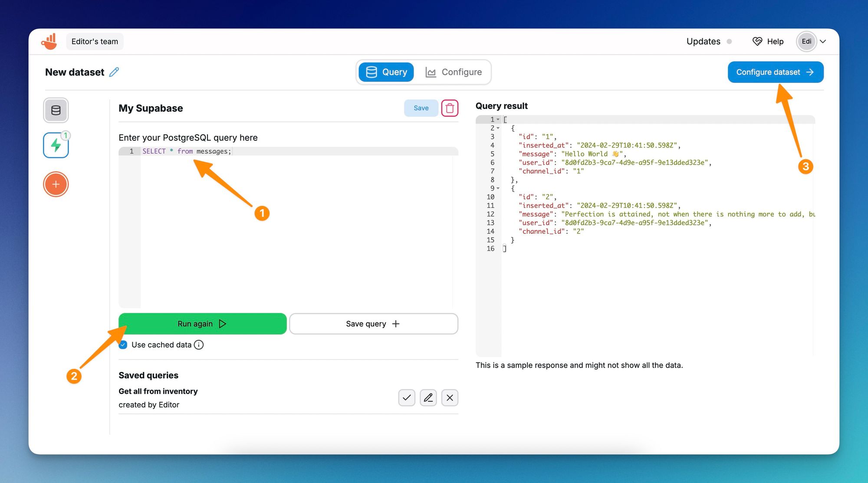
Task: Collapse JSON line 1 fold arrow
Action: [498, 119]
